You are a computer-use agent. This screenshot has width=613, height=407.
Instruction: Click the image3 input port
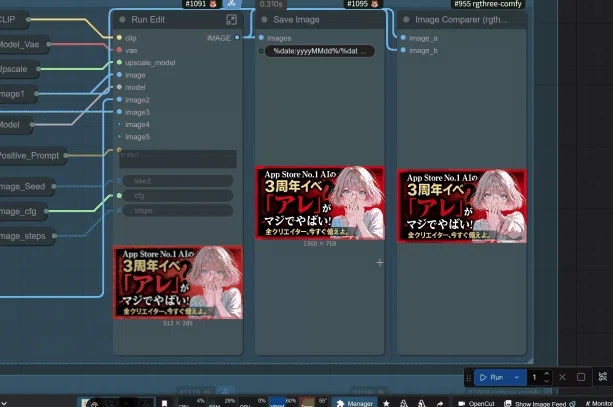coord(119,112)
